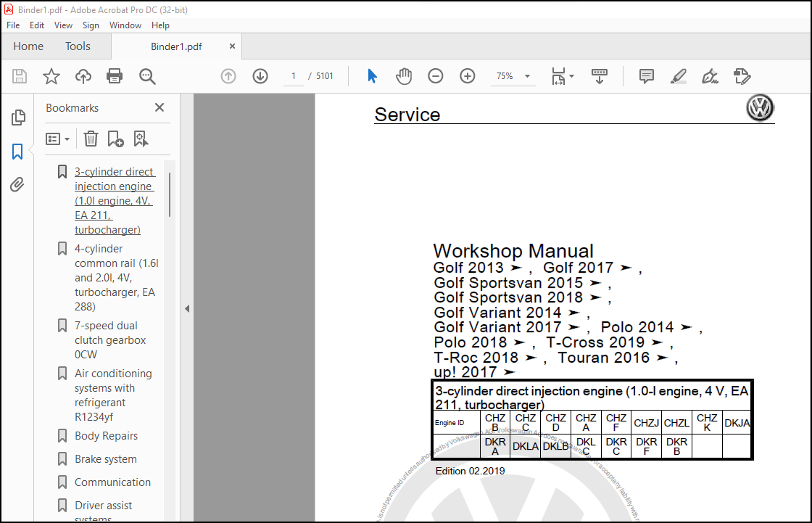Open the Body Repairs bookmark
Screen dimensions: 812x523
(x=106, y=436)
